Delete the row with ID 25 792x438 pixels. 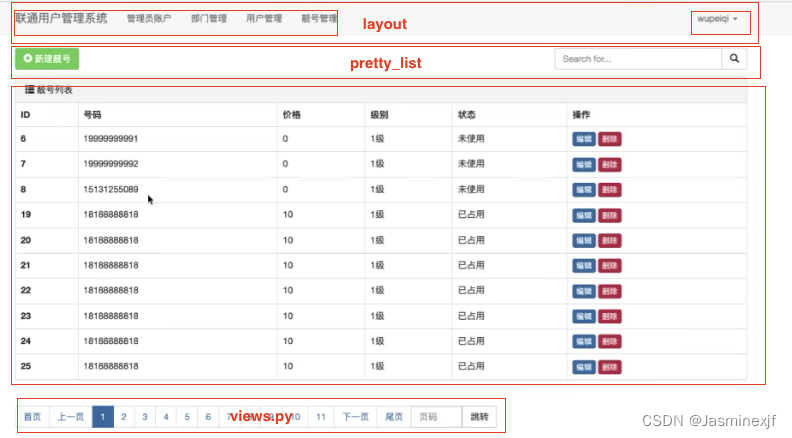610,367
